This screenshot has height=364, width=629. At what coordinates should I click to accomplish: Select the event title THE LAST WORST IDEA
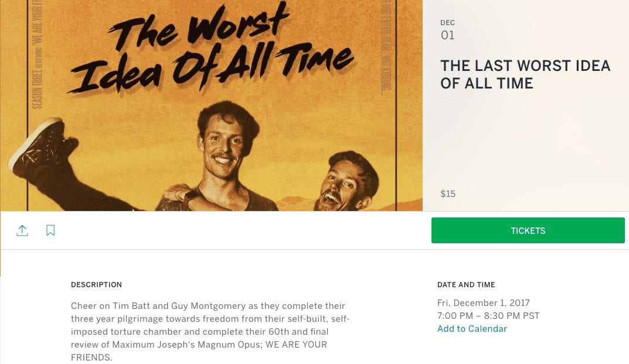coord(525,74)
